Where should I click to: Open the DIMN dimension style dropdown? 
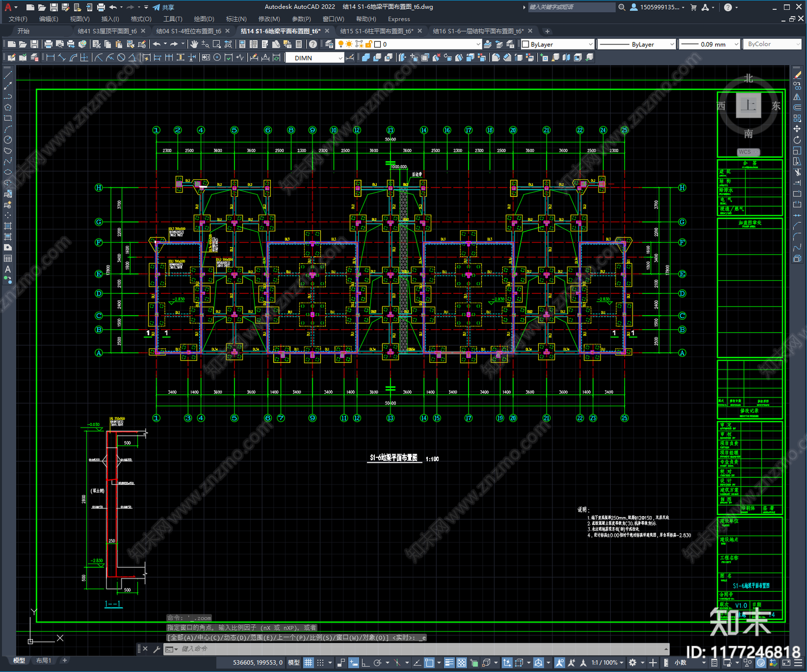[x=315, y=58]
